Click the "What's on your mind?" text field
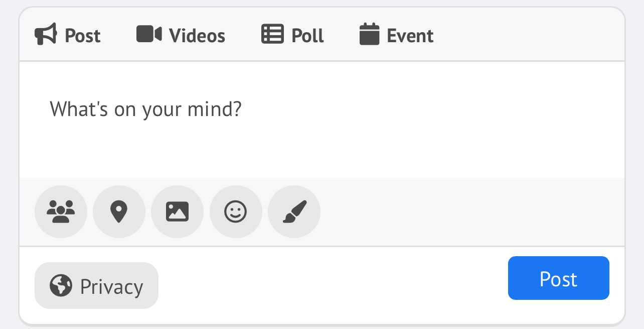Viewport: 644px width, 329px height. (x=145, y=109)
